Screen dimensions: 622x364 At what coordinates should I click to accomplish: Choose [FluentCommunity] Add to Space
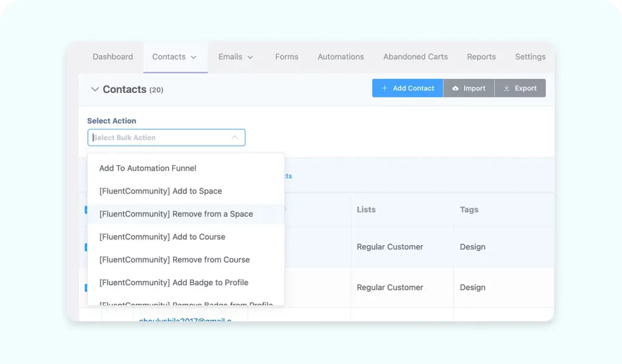(186, 191)
